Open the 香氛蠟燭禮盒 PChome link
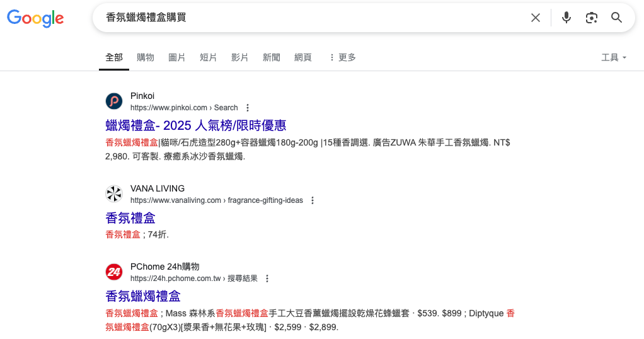The width and height of the screenshot is (644, 339). click(143, 296)
